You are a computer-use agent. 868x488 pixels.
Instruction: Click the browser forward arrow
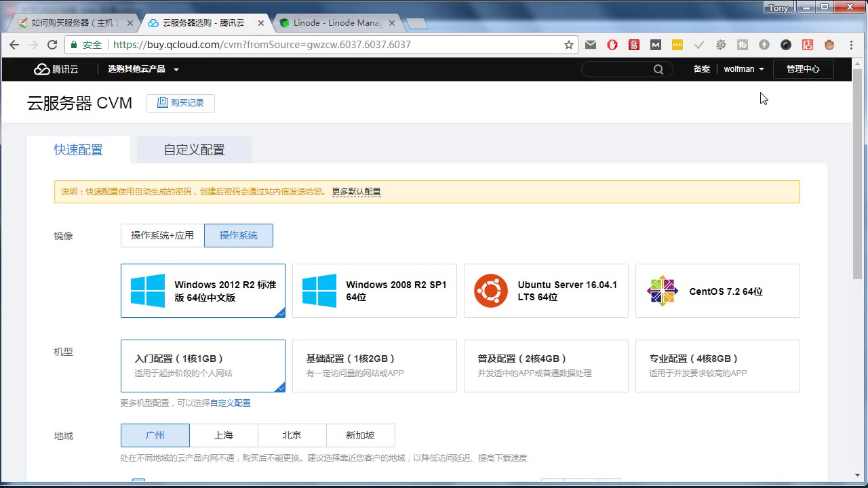point(33,45)
